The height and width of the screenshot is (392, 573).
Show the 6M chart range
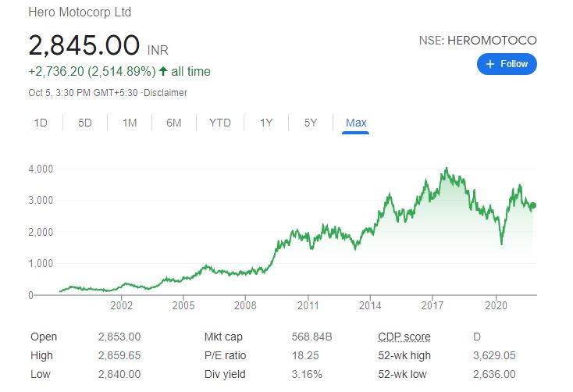point(173,123)
